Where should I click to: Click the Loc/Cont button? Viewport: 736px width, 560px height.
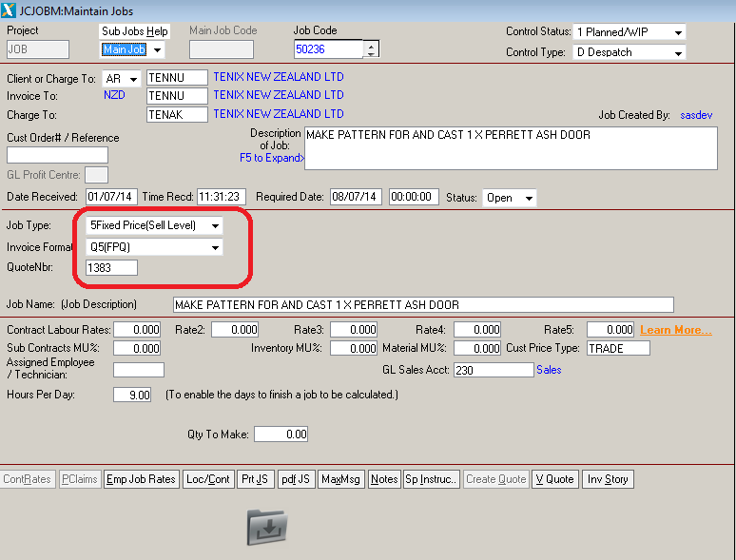[208, 479]
